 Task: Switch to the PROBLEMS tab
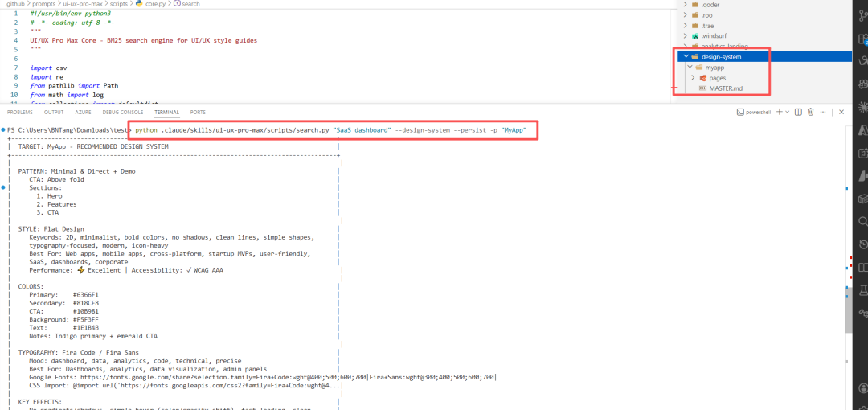coord(19,112)
